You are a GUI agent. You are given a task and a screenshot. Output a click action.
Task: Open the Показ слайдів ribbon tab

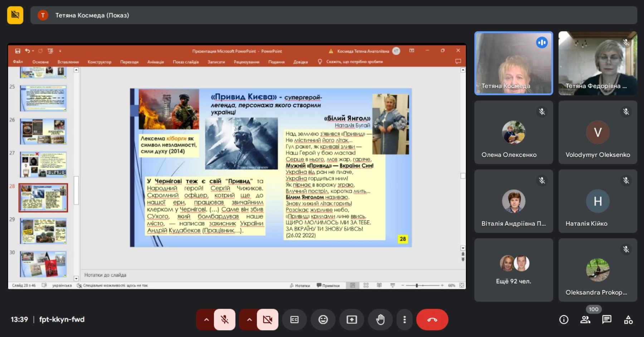186,62
